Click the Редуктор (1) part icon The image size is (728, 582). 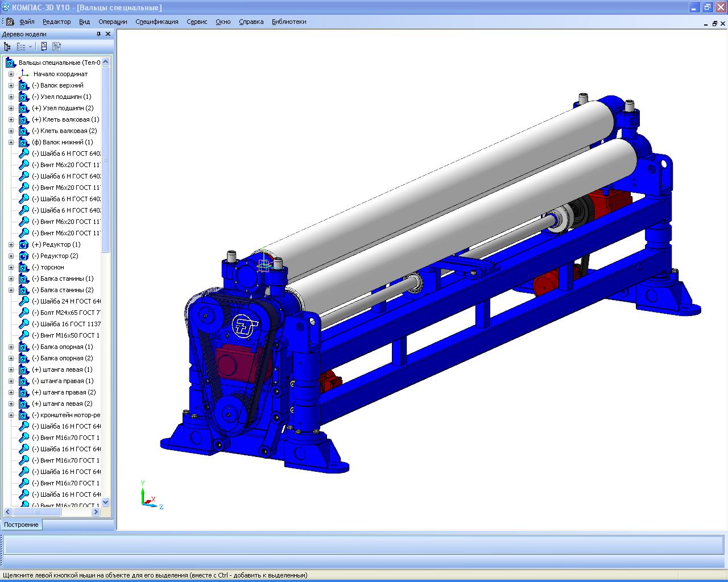[24, 244]
